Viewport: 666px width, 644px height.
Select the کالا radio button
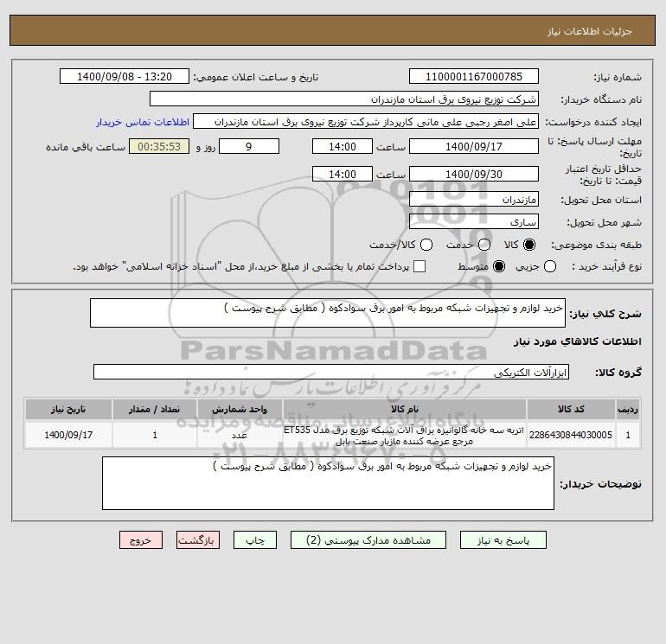(529, 245)
